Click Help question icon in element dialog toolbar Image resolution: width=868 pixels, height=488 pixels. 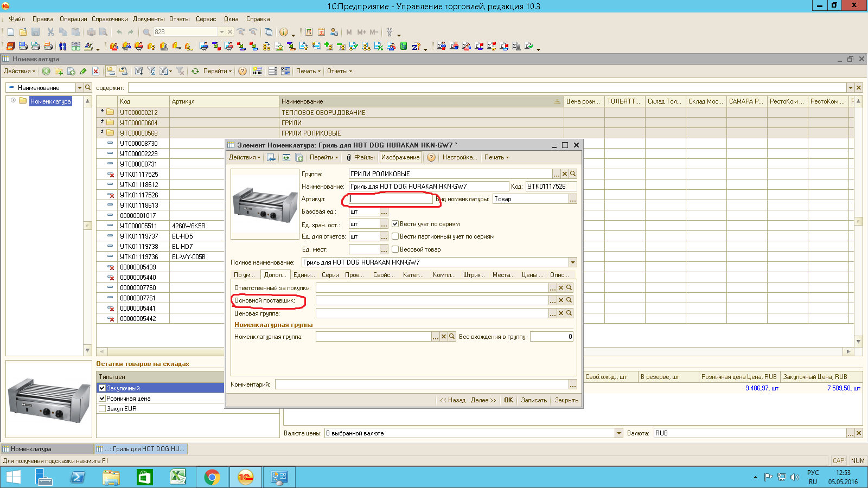pos(431,157)
